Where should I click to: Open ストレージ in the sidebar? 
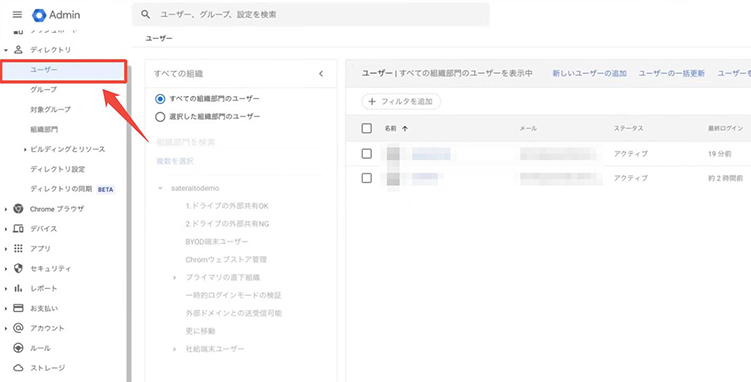[x=47, y=368]
